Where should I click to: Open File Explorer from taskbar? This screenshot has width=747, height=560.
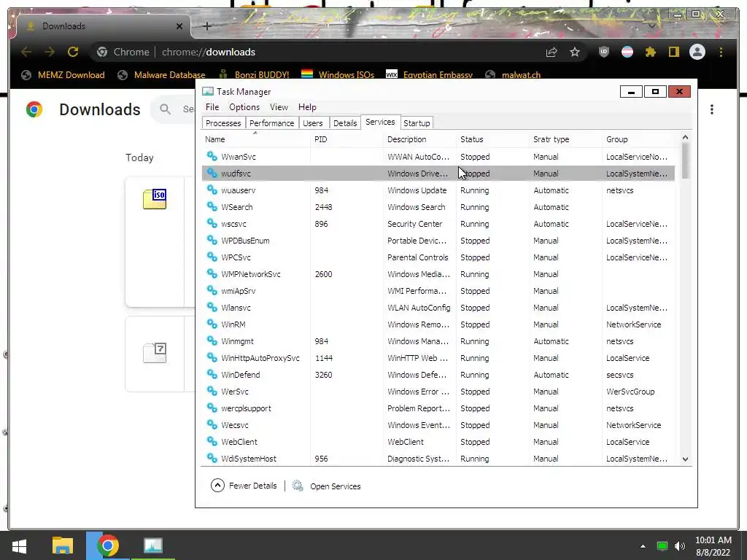(x=63, y=545)
